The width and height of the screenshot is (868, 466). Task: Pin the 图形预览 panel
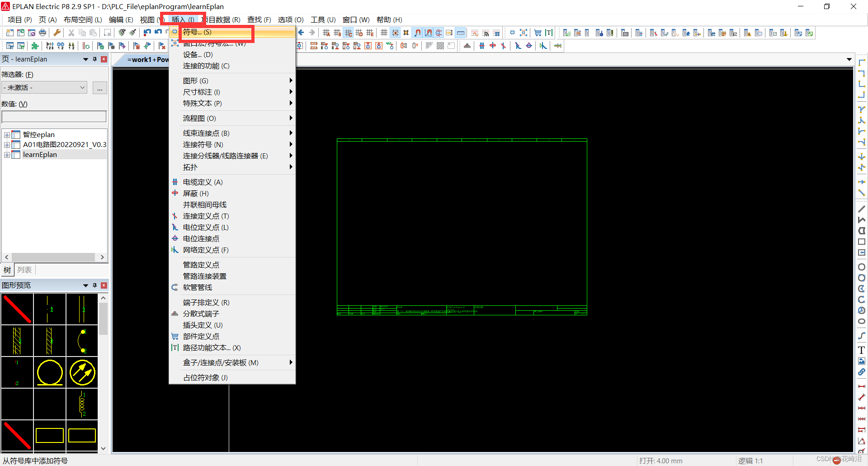94,285
